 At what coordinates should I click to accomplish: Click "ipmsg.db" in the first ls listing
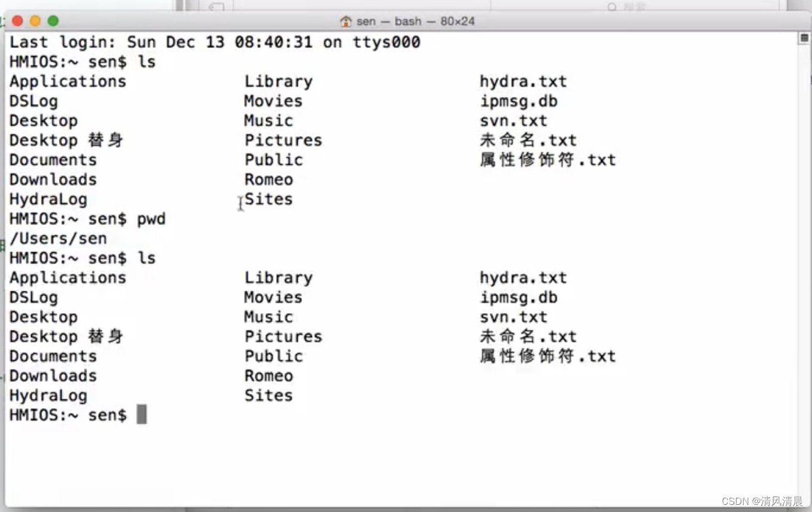[519, 101]
